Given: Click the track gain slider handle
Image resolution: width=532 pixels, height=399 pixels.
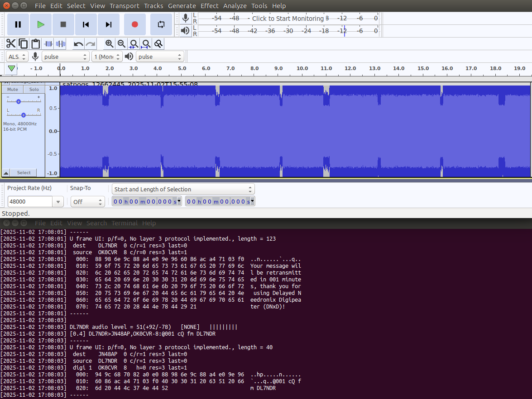Looking at the screenshot, I should coord(19,102).
